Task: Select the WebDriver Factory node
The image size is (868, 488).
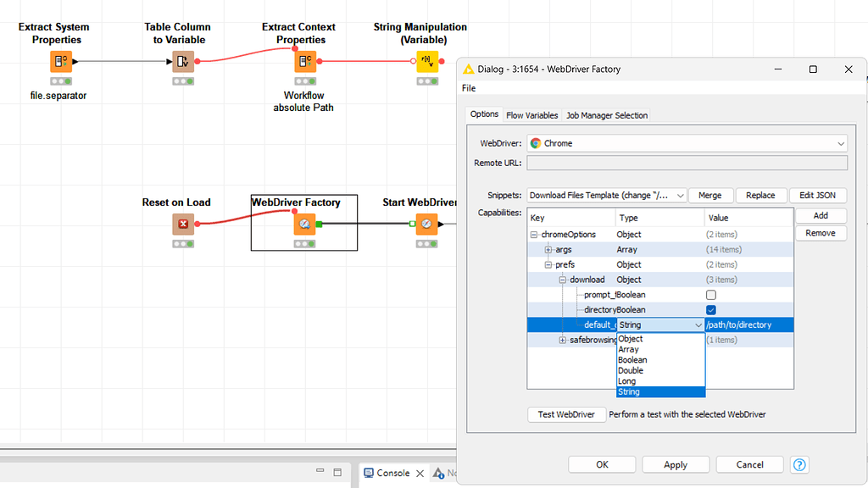Action: pyautogui.click(x=303, y=223)
